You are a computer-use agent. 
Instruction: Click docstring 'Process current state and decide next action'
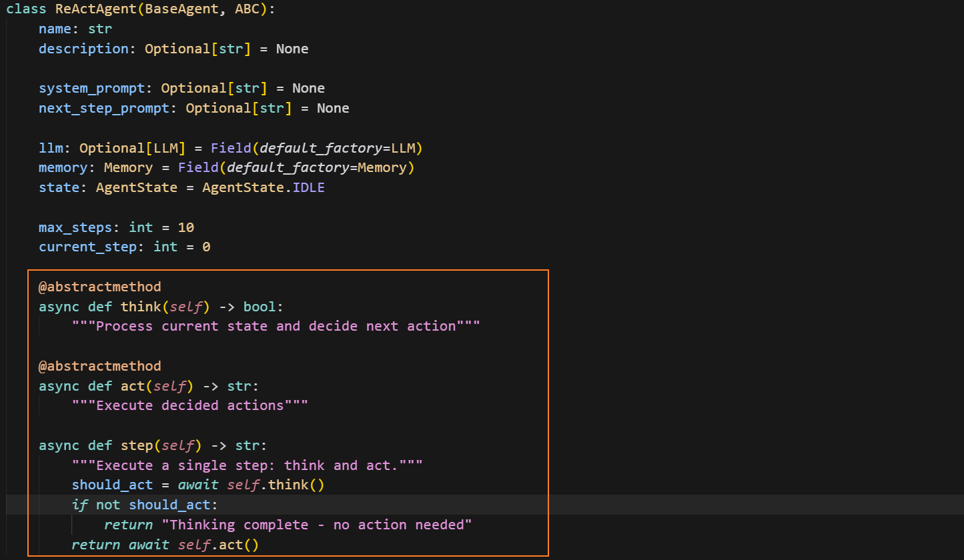276,326
